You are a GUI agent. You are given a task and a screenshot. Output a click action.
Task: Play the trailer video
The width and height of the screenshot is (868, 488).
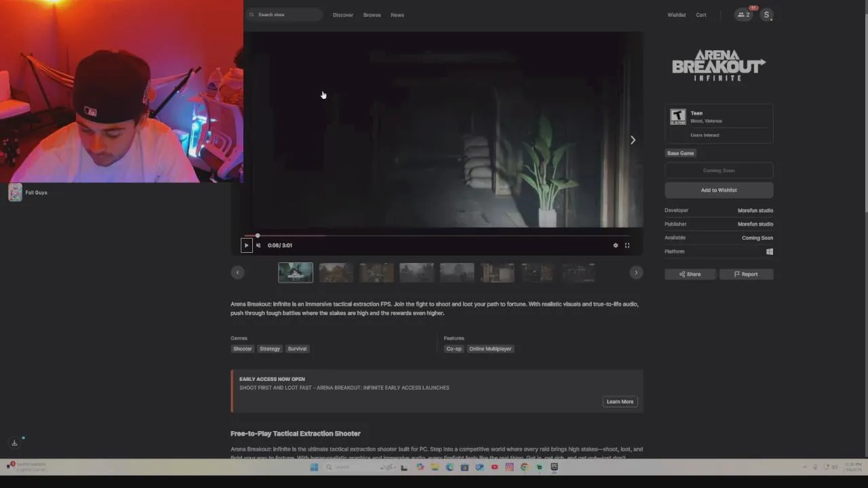point(246,245)
